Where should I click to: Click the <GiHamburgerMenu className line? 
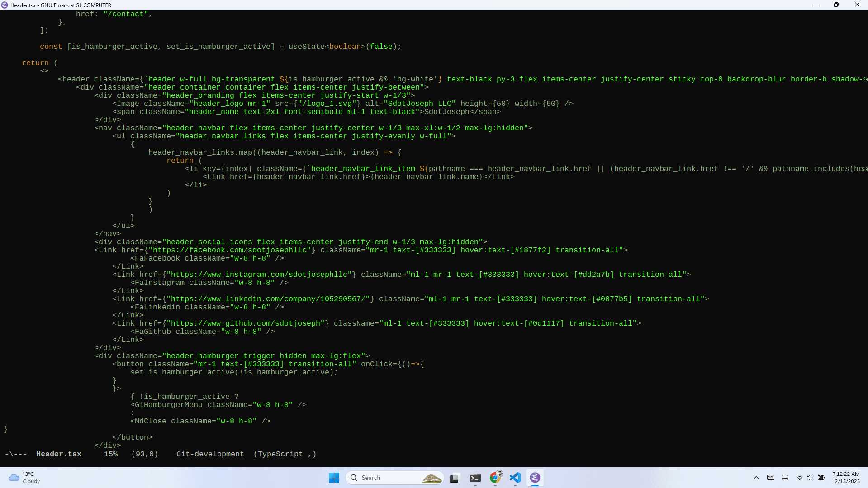(218, 405)
